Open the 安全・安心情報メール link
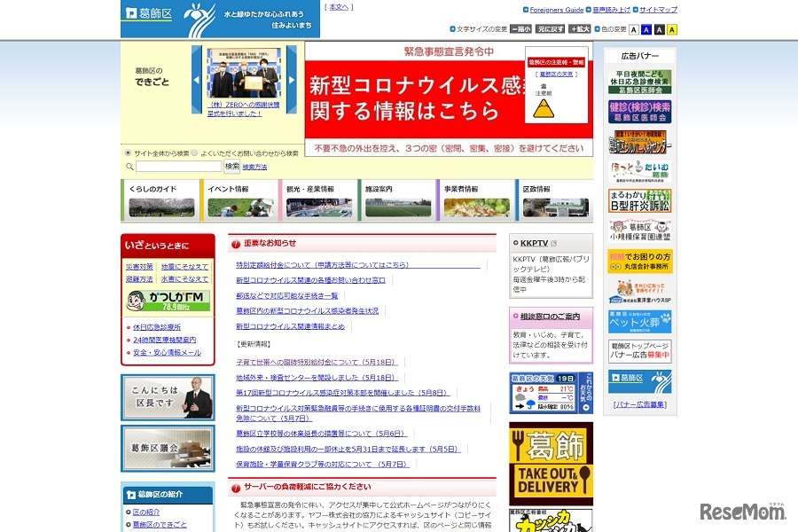 tap(167, 352)
